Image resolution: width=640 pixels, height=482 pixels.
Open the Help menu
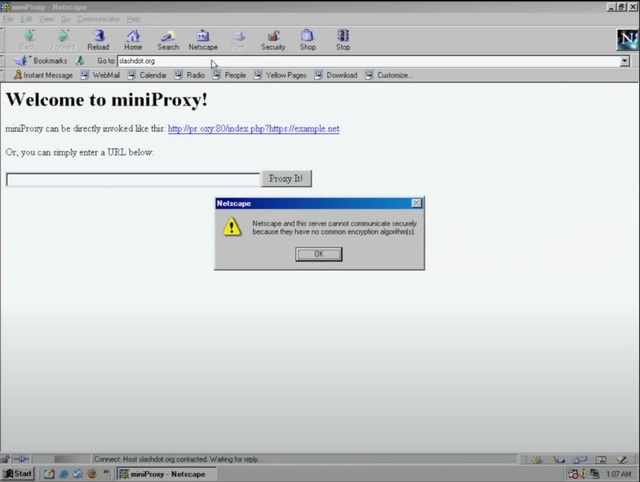point(133,19)
